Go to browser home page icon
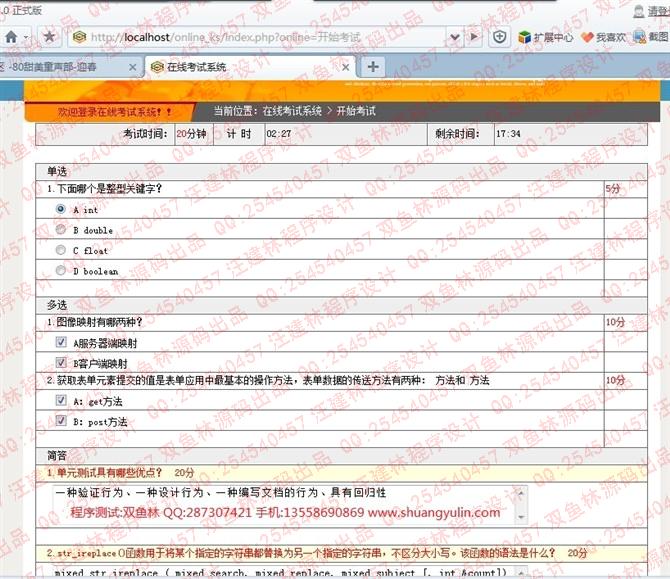Image resolution: width=670 pixels, height=579 pixels. [11, 37]
